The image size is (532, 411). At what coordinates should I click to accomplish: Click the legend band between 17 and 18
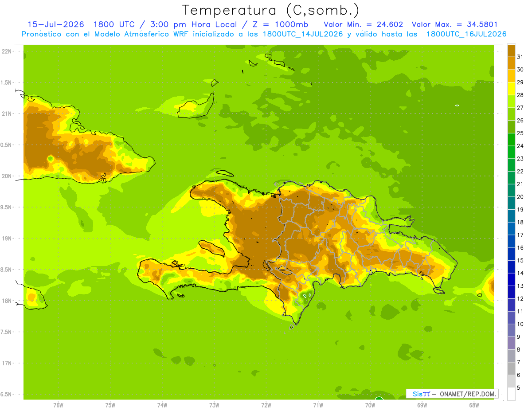511,228
